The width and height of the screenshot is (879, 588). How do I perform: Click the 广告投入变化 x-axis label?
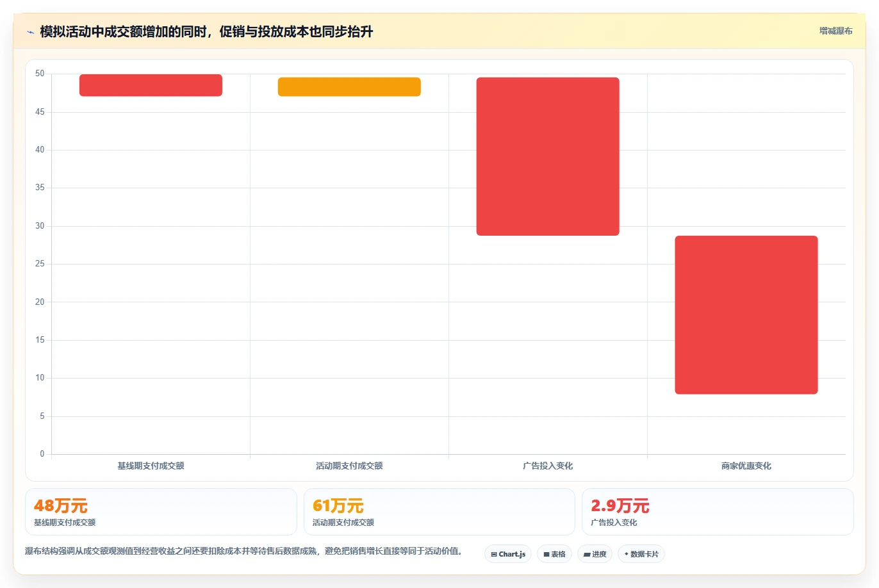click(548, 466)
